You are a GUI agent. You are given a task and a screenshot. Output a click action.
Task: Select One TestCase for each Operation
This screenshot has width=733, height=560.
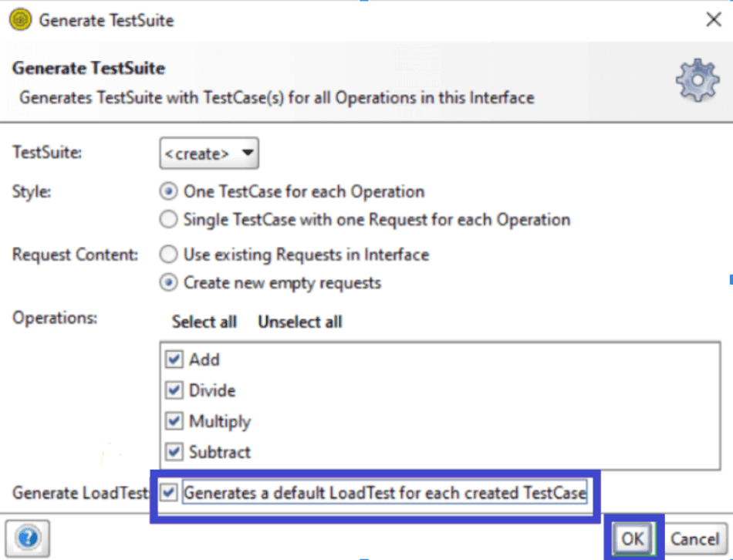click(x=167, y=191)
